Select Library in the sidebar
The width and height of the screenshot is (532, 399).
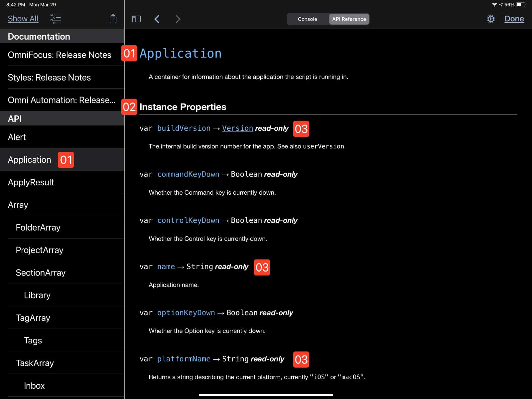tap(62, 295)
